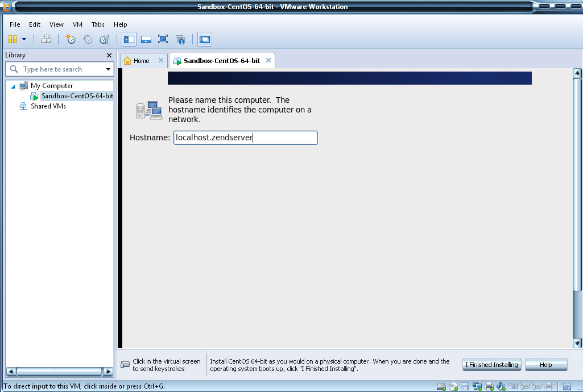Viewport: 583px width, 392px height.
Task: Toggle the library sidebar view
Action: 129,39
